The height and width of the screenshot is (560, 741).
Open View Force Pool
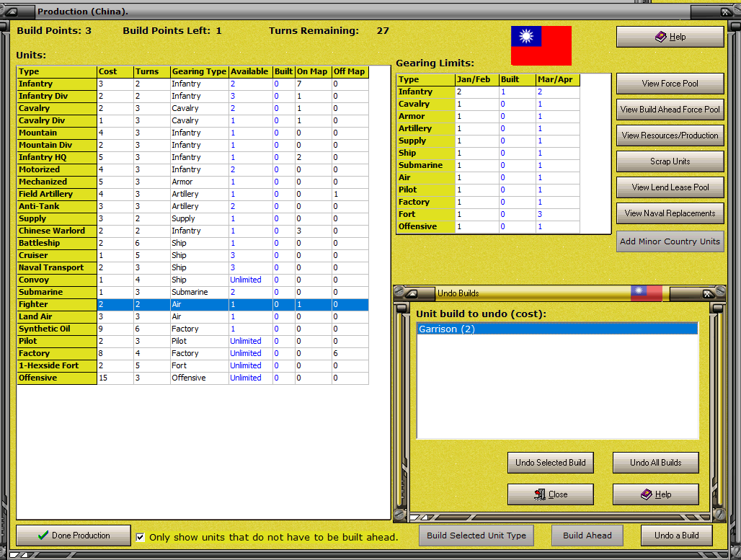point(670,84)
